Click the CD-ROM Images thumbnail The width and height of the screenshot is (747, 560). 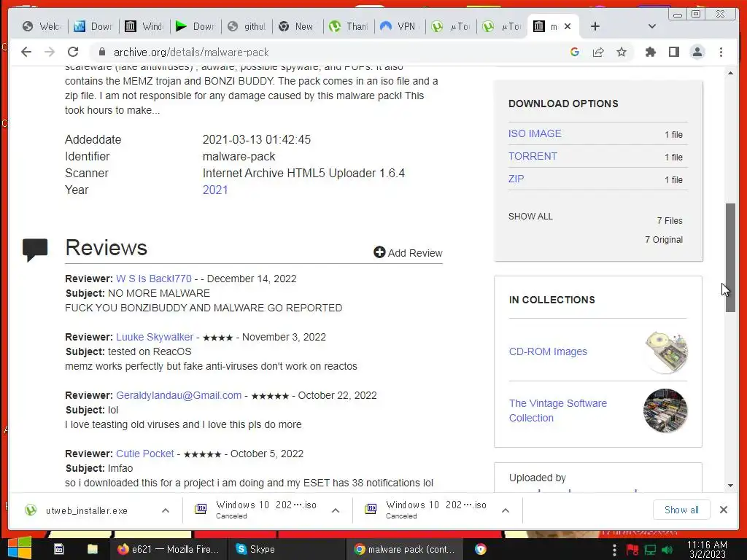click(x=665, y=352)
